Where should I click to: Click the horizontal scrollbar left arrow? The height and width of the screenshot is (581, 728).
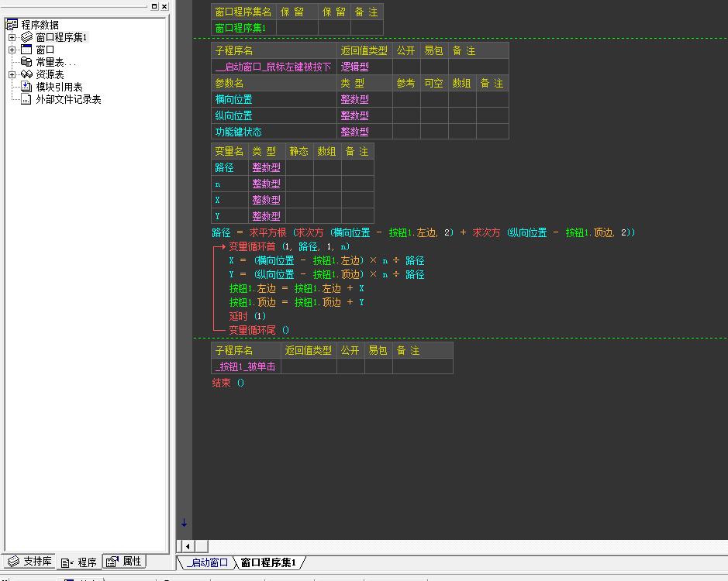click(188, 546)
